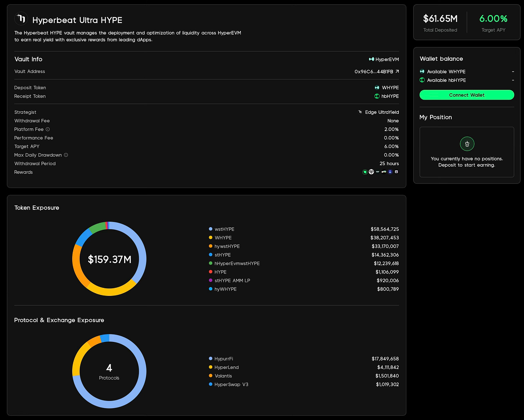Click the 'Vault Info' heading
524x420 pixels.
click(x=28, y=59)
